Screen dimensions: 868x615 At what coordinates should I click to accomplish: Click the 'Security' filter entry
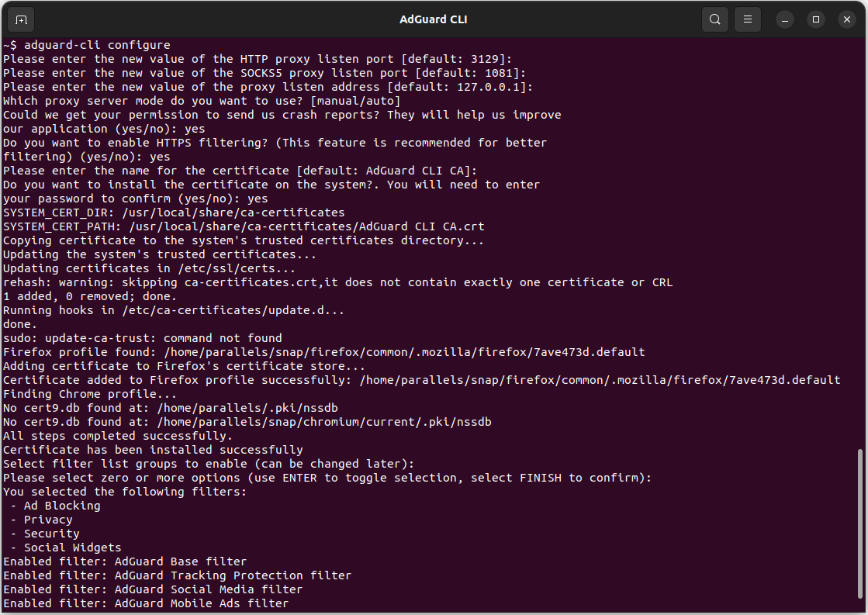[x=51, y=534]
